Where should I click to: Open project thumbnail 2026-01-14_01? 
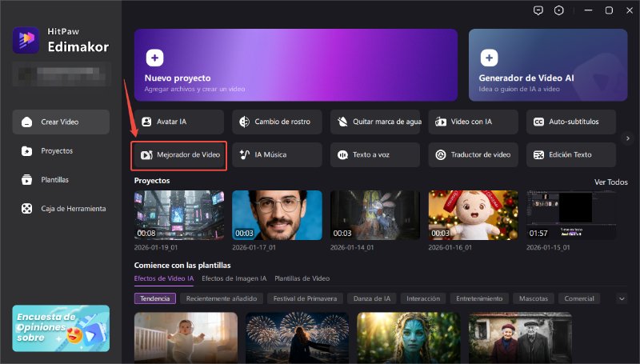click(x=375, y=215)
